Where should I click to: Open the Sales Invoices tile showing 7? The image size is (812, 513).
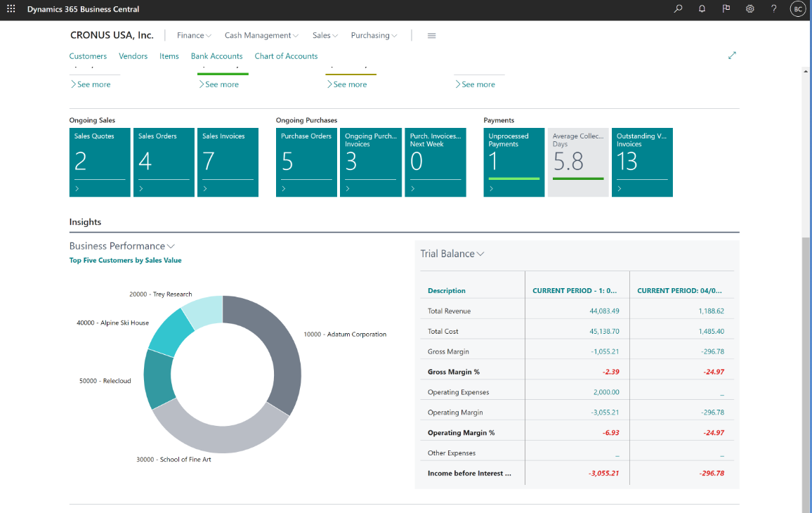(x=228, y=162)
